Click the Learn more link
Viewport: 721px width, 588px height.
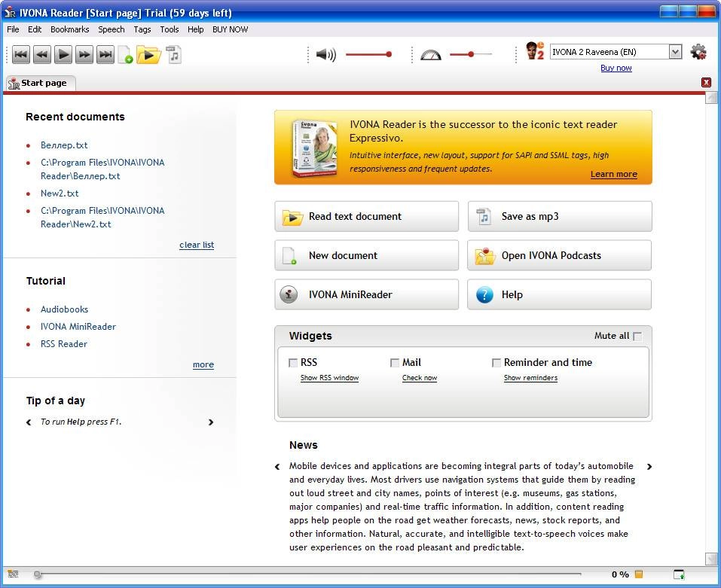(x=613, y=174)
